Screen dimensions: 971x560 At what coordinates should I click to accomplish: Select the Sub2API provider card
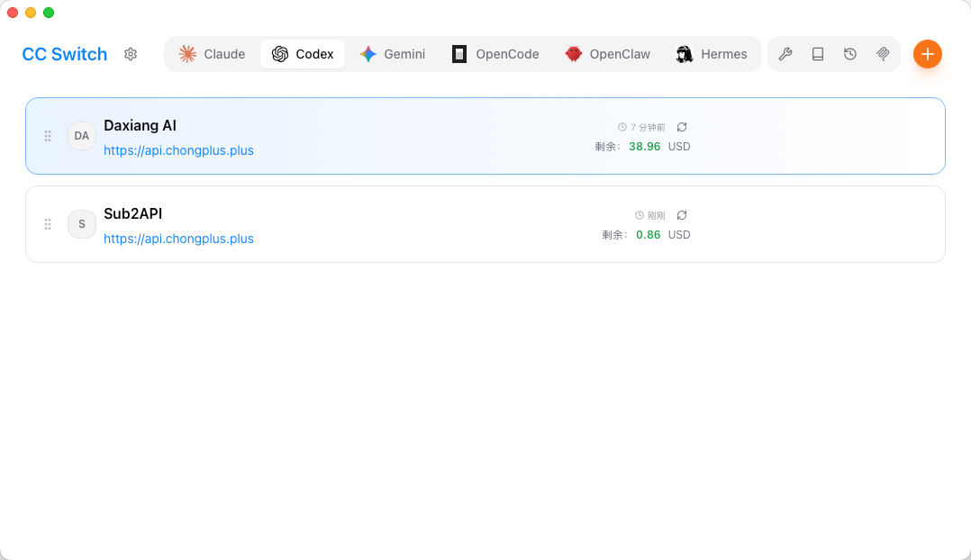485,224
